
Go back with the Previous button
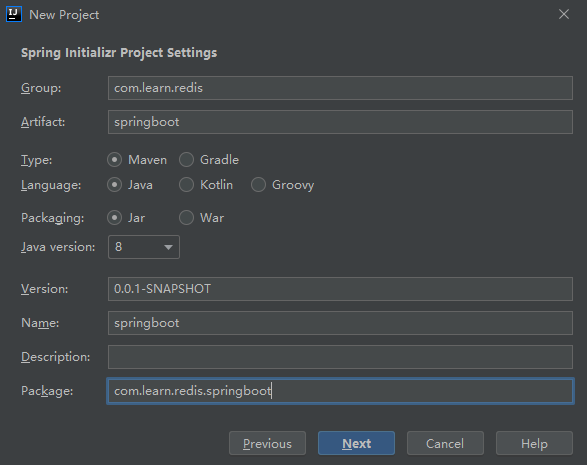267,444
